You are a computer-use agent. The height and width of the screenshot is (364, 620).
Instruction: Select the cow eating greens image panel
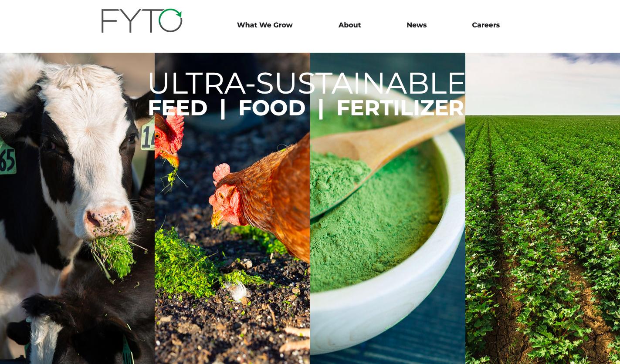click(77, 208)
